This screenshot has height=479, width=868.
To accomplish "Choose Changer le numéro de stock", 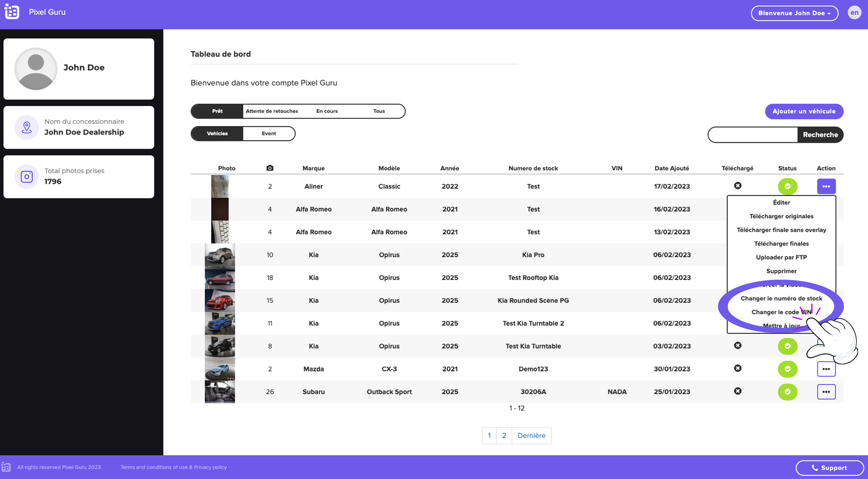I will (x=781, y=299).
